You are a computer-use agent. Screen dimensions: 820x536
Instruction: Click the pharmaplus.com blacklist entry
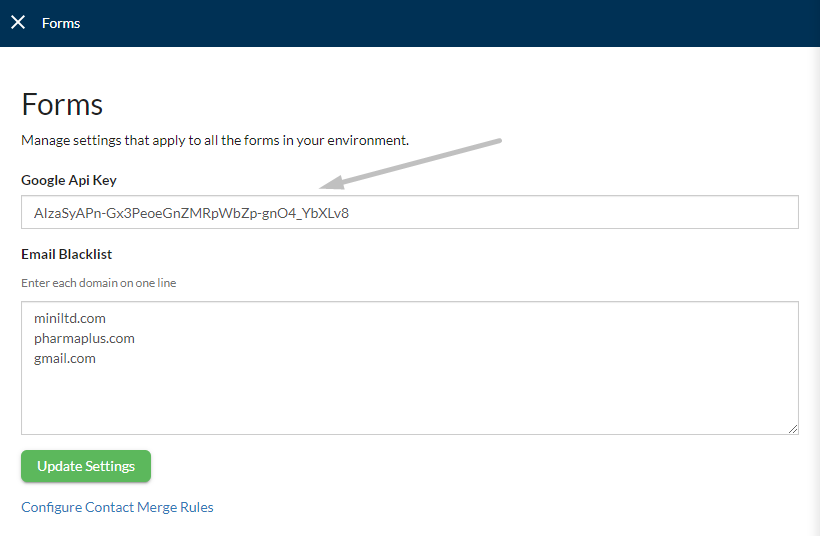click(84, 338)
